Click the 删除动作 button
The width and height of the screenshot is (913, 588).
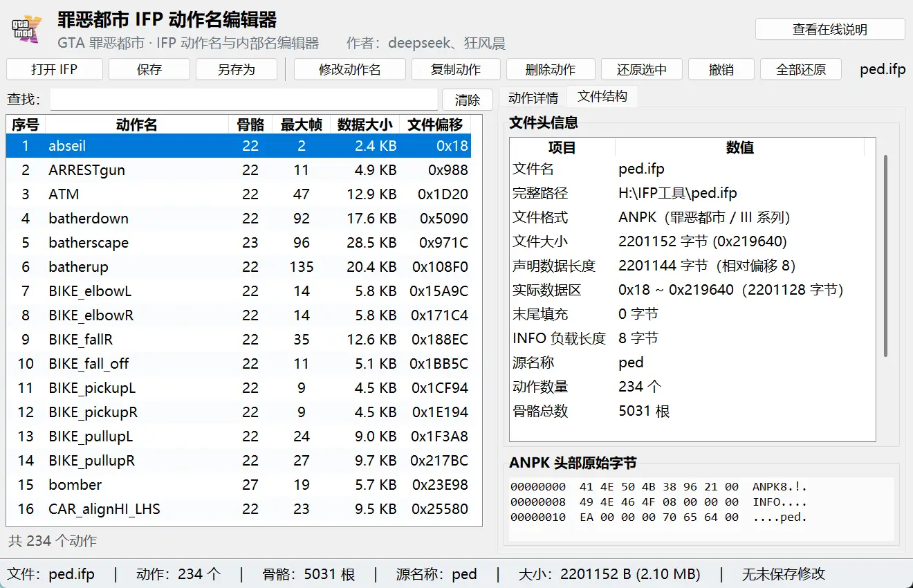click(x=551, y=69)
